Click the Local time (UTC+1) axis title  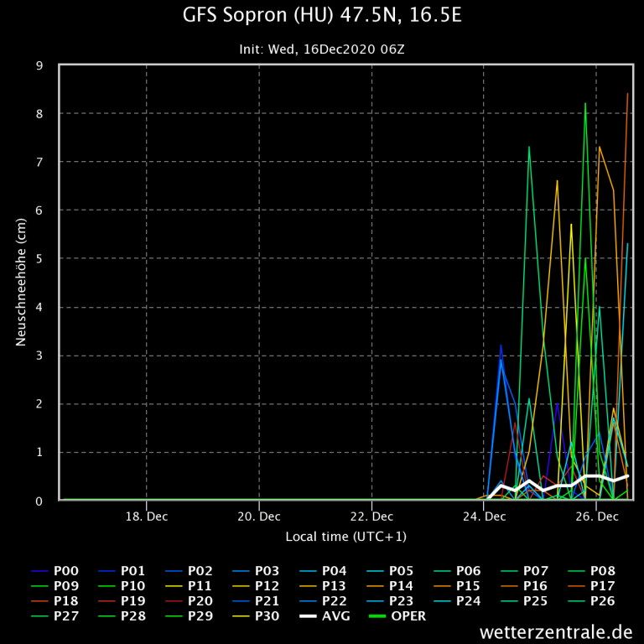[345, 537]
